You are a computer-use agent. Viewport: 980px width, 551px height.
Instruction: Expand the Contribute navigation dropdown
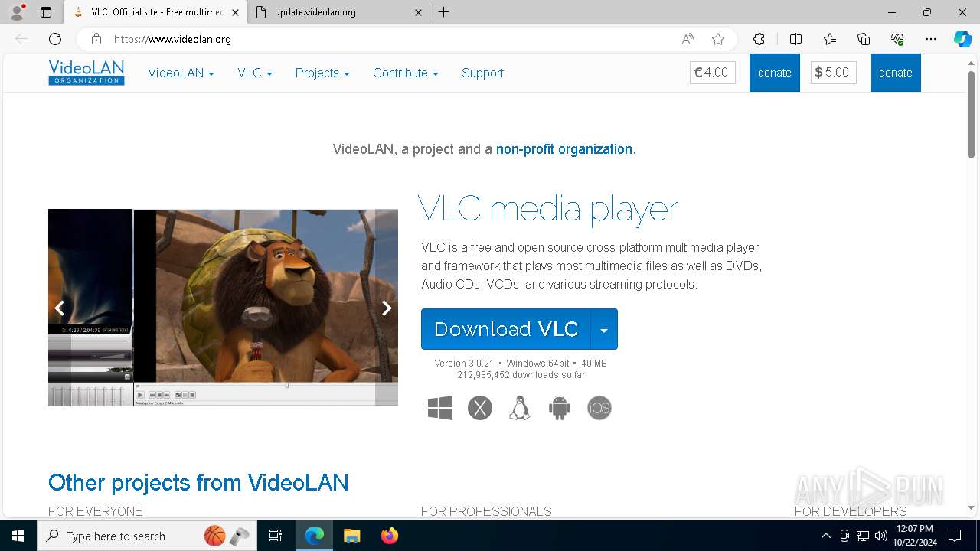click(406, 73)
